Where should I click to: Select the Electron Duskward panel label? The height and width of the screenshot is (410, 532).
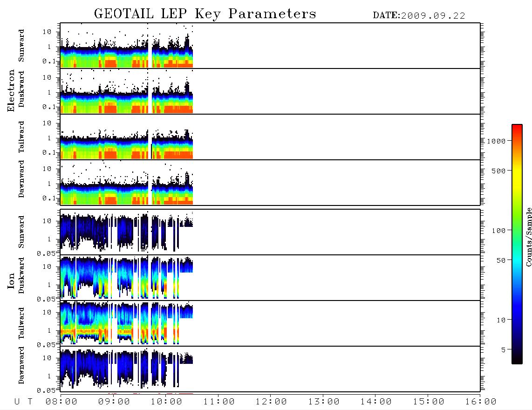coord(21,89)
